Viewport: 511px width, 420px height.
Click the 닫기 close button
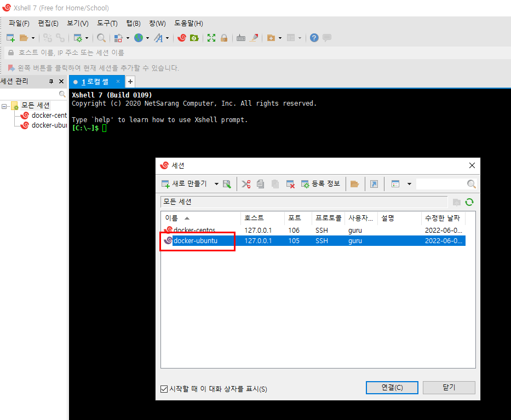449,388
